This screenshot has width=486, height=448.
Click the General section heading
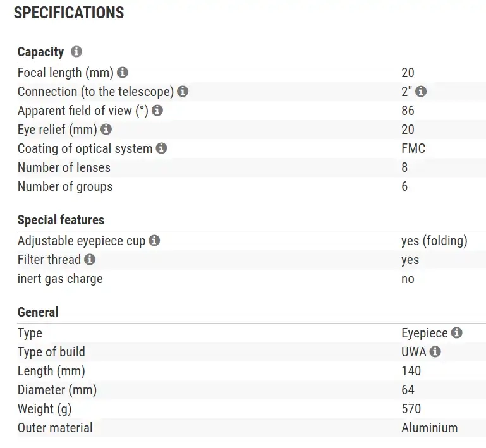coord(38,312)
